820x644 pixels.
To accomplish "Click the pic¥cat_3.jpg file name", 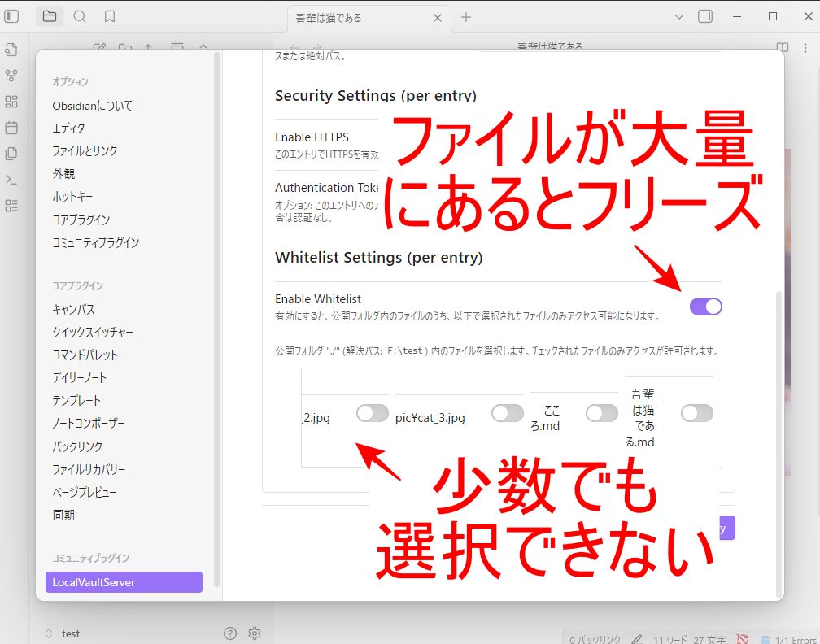I will point(430,418).
